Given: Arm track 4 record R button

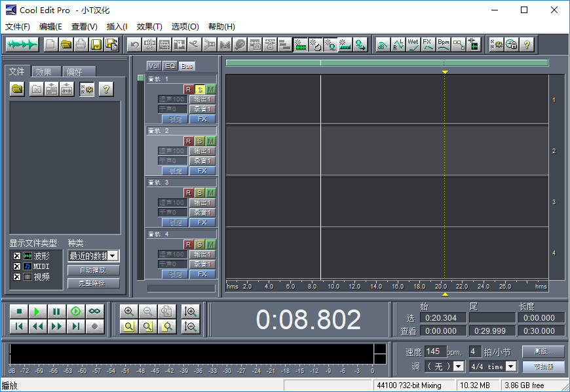Looking at the screenshot, I should 188,244.
